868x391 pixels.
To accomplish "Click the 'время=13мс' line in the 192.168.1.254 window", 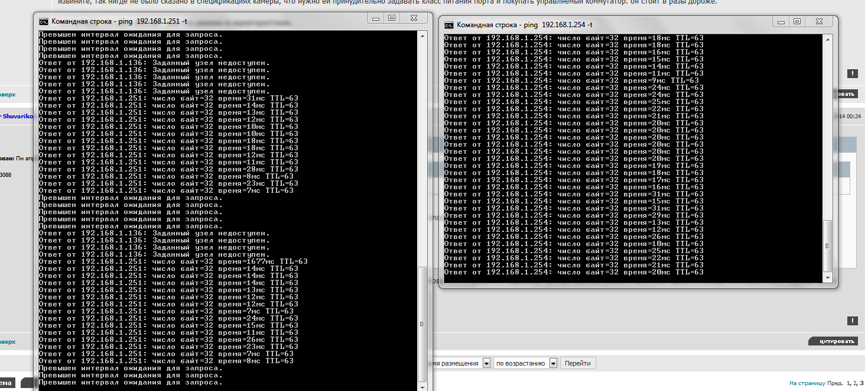I will pyautogui.click(x=574, y=222).
